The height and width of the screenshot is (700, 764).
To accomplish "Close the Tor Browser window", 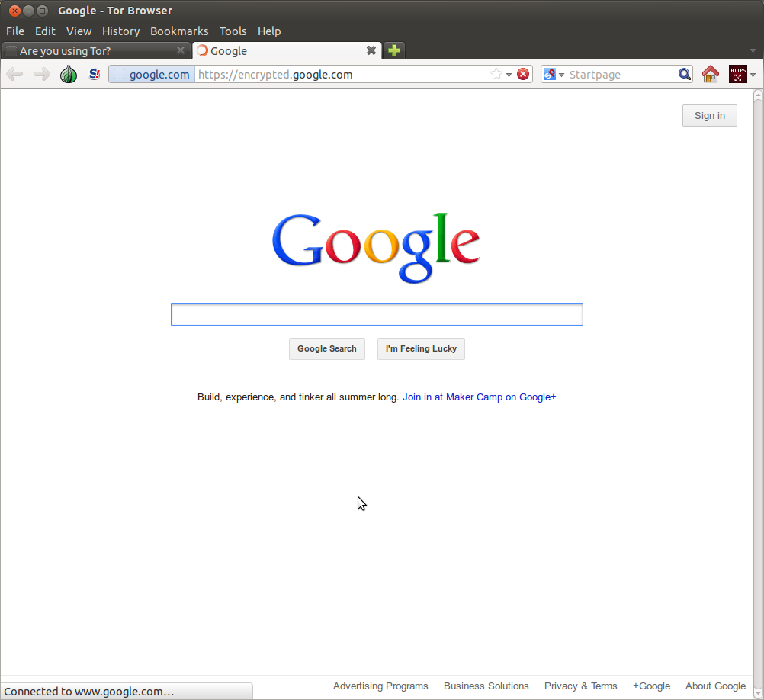I will pos(14,10).
